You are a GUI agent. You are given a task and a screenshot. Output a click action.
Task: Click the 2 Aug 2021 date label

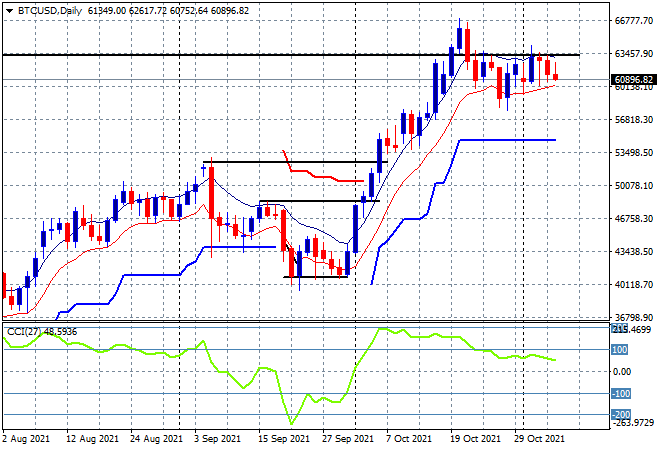pyautogui.click(x=26, y=439)
